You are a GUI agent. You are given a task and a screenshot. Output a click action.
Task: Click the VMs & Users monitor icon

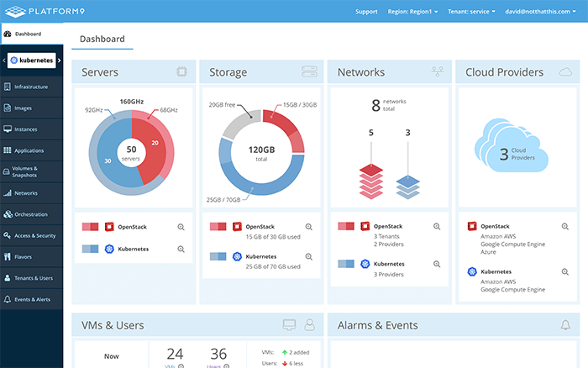289,325
